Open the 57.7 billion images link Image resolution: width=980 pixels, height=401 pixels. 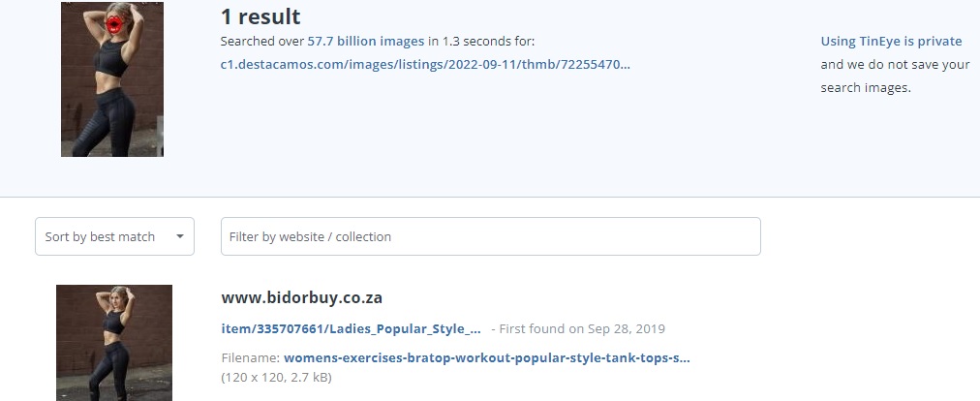(x=366, y=42)
